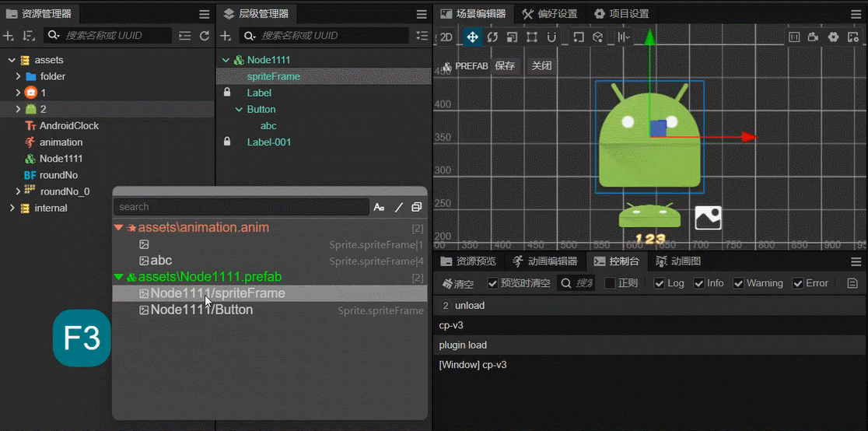Toggle lock on the Label-001 node
The width and height of the screenshot is (868, 431).
pos(227,142)
